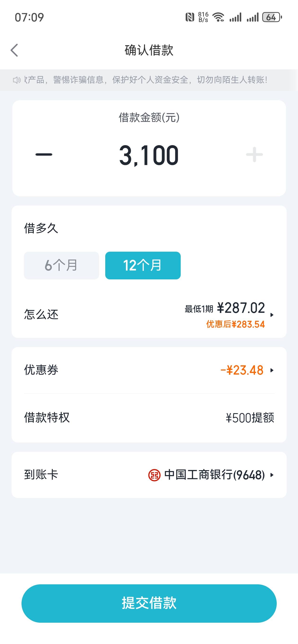
Task: Decrease loan amount with minus icon
Action: [x=44, y=155]
